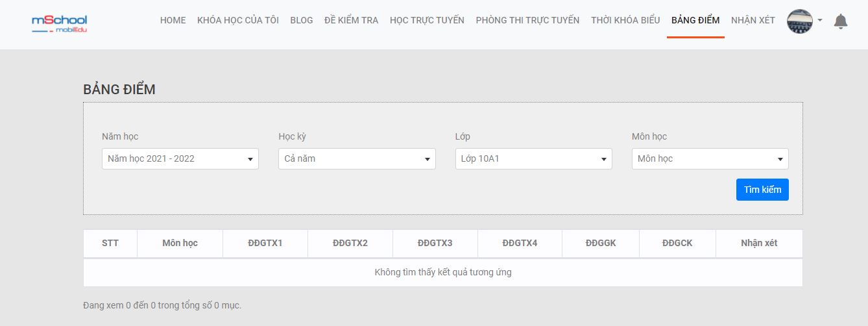Click the ĐĐGCK column header
Viewport: 868px width, 326px height.
[677, 243]
